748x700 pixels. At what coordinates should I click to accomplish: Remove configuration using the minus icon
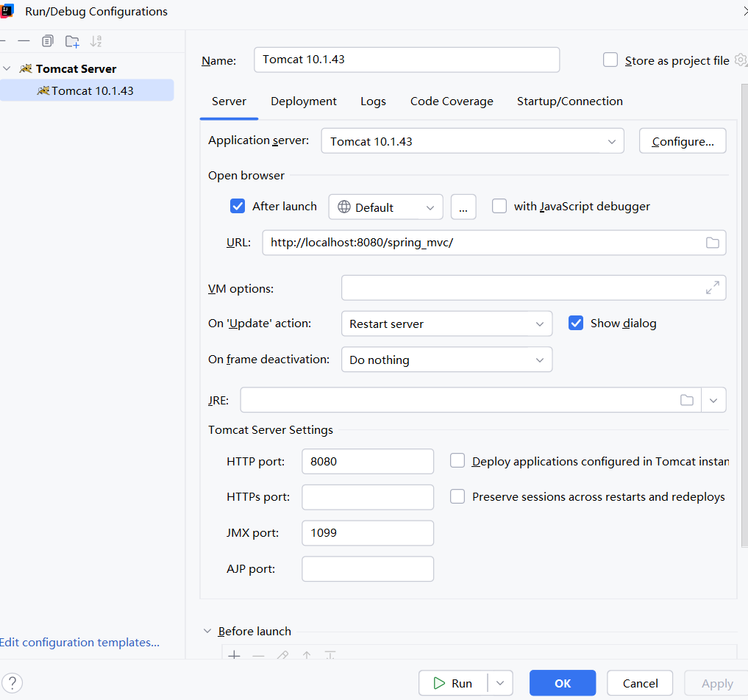click(24, 41)
